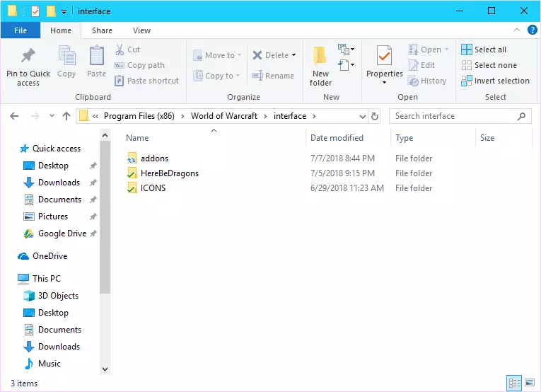Click the Pin to Quick access icon
541x392 pixels.
pyautogui.click(x=28, y=57)
